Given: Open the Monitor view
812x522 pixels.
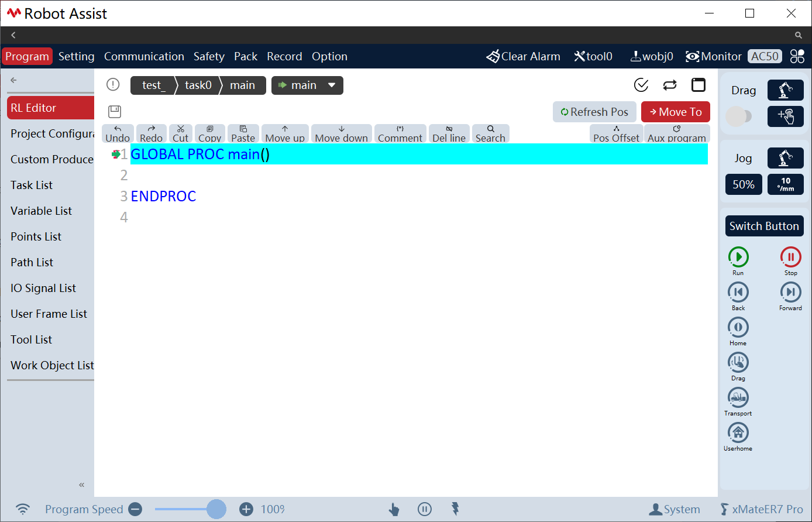Looking at the screenshot, I should (x=714, y=56).
